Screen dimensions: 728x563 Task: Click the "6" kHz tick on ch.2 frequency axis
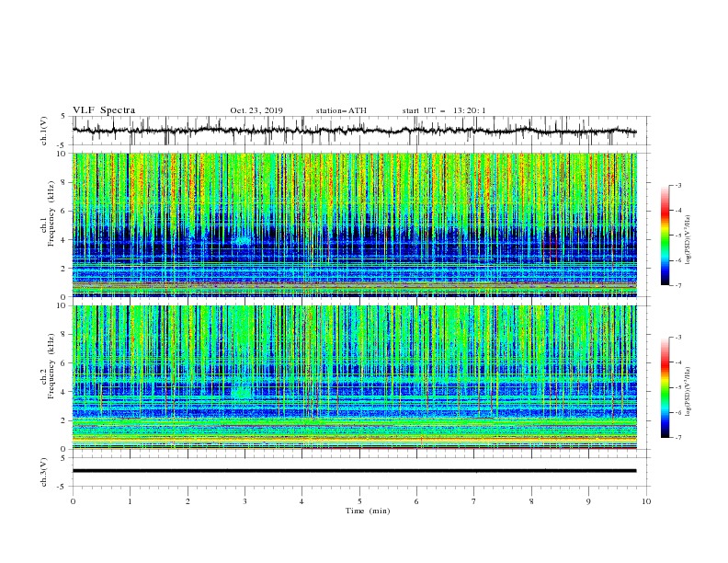[x=65, y=362]
